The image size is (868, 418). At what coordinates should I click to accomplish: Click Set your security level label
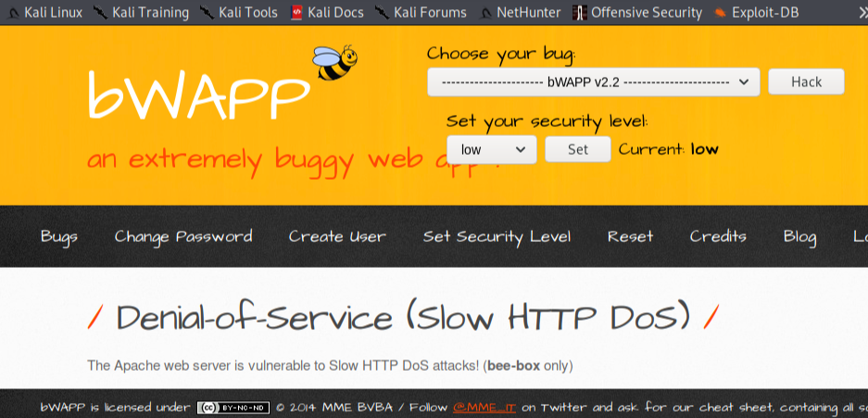click(x=547, y=121)
